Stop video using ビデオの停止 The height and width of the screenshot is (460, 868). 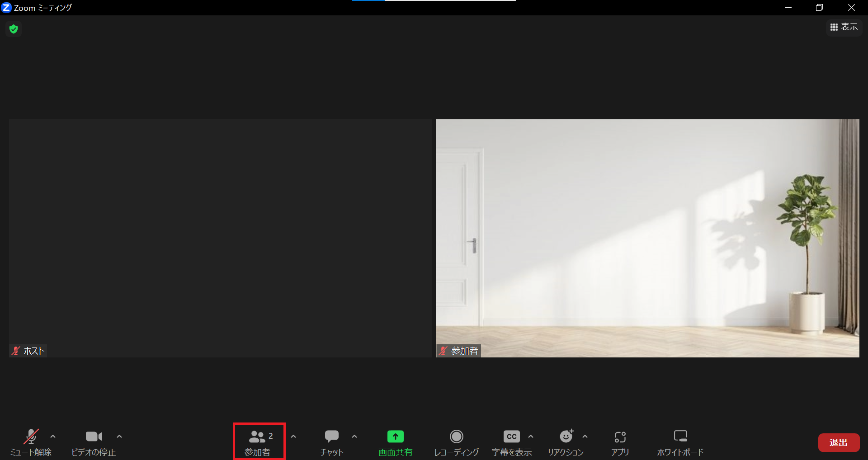tap(94, 442)
